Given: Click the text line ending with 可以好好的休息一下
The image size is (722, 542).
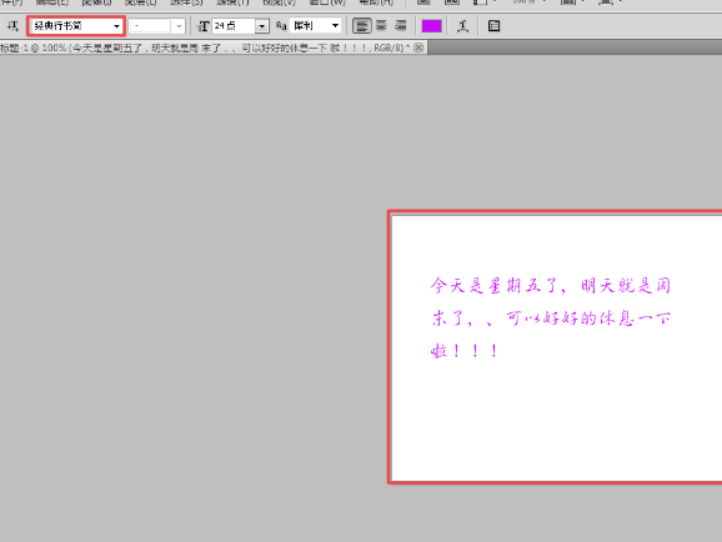Looking at the screenshot, I should (551, 319).
